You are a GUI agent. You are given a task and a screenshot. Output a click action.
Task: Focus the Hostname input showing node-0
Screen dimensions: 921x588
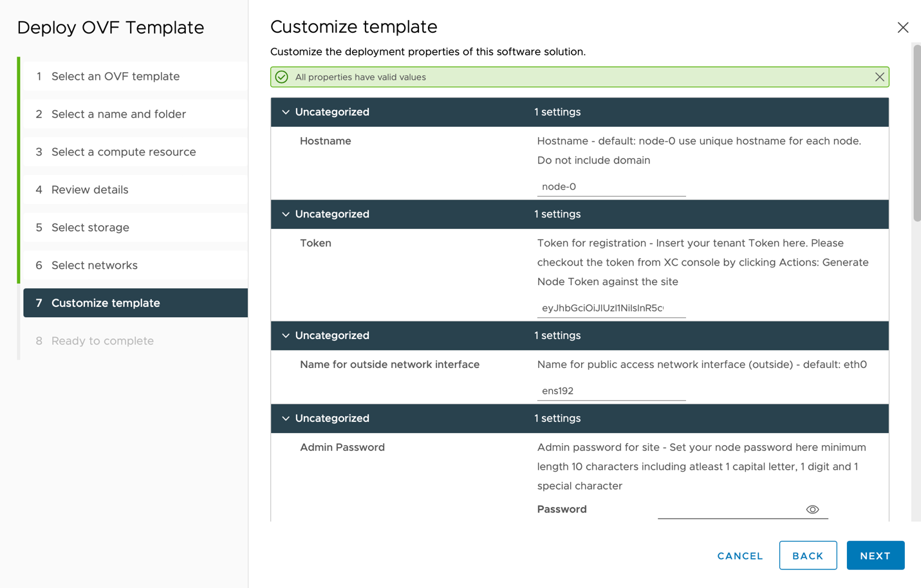(611, 186)
